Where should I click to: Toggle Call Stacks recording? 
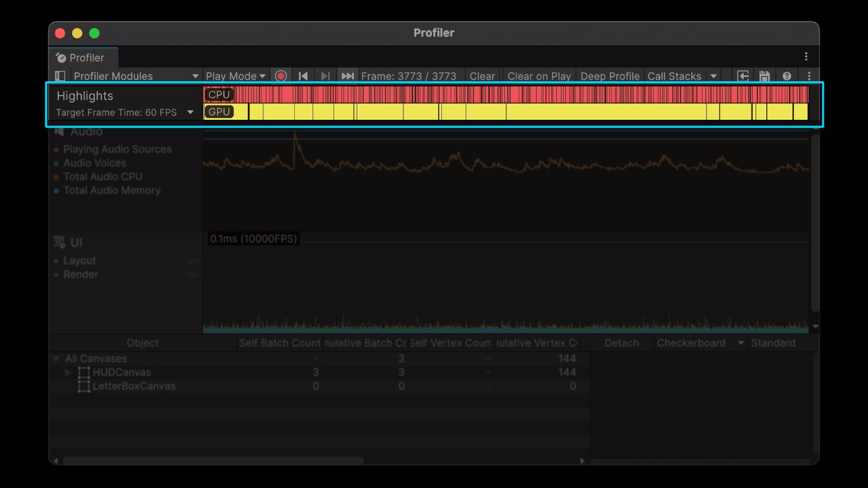point(674,76)
